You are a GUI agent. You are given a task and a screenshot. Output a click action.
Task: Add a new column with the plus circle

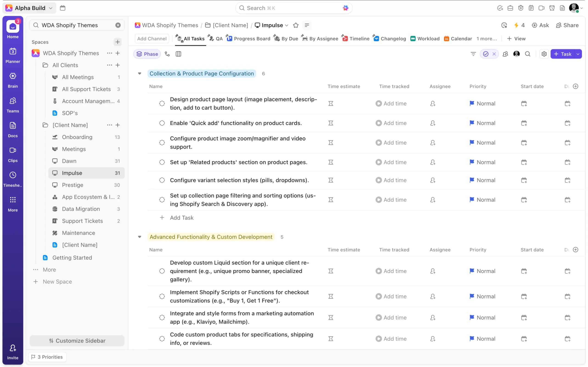(575, 86)
